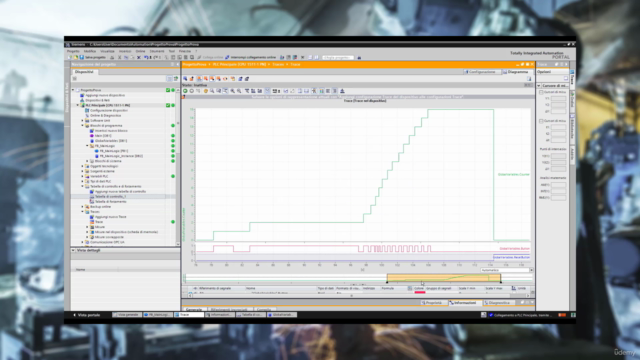Expand the Oggetti tecnologici node
Screen dimensions: 640x360
point(82,166)
